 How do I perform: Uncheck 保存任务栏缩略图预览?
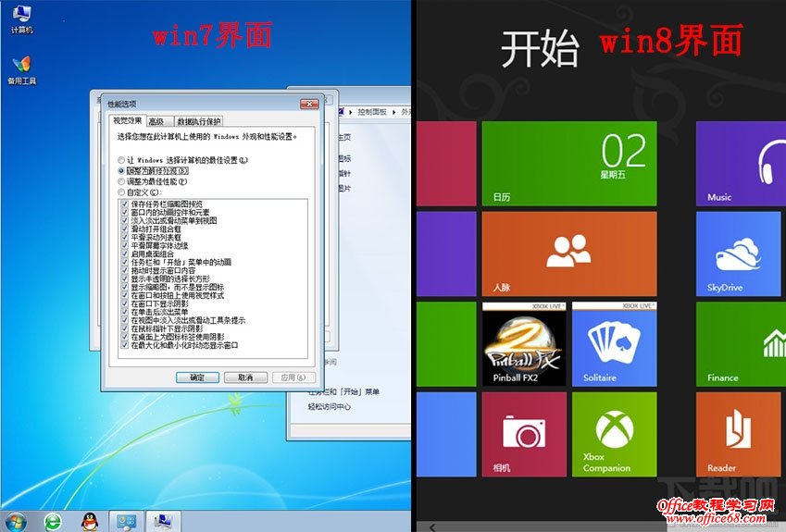(x=124, y=204)
